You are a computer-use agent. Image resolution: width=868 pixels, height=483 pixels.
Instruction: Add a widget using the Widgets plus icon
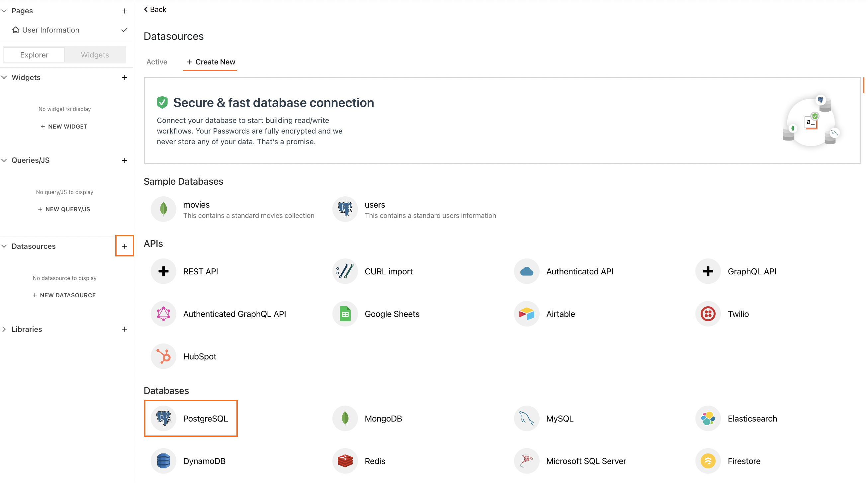[125, 77]
